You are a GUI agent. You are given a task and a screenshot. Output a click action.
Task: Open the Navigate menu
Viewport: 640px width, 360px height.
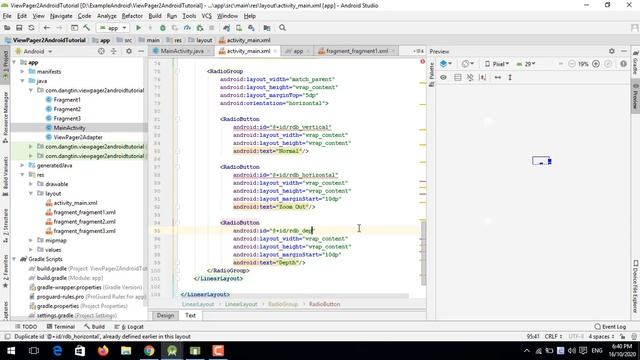[x=61, y=16]
